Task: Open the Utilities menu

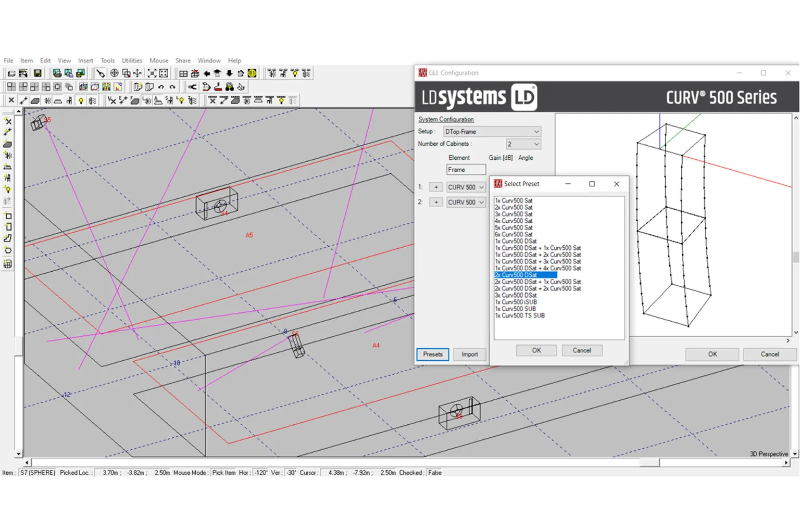Action: point(132,61)
